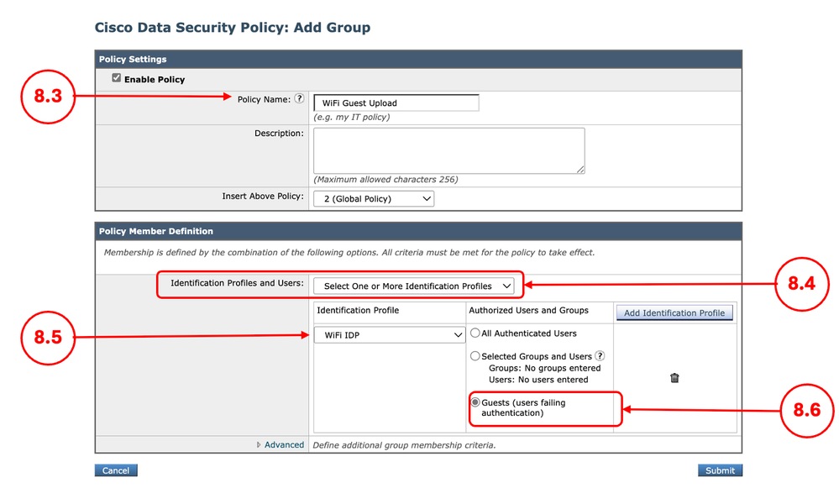Screen dimensions: 839x504
Task: Click the dropdown arrow on the WiFi IDP selector
Action: point(459,334)
